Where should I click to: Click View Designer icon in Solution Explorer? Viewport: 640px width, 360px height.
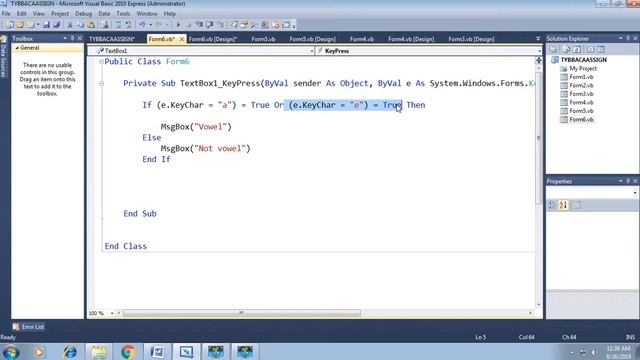coord(601,49)
